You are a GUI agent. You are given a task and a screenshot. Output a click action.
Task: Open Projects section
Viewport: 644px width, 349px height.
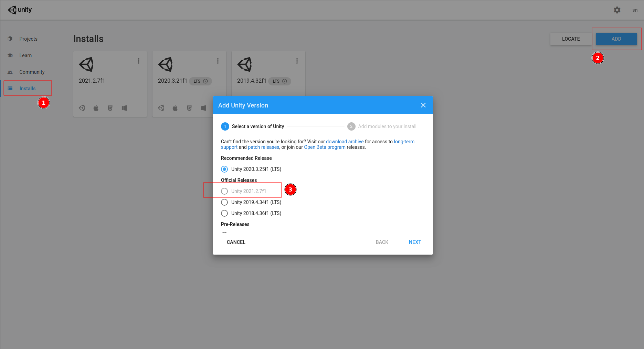coord(28,39)
